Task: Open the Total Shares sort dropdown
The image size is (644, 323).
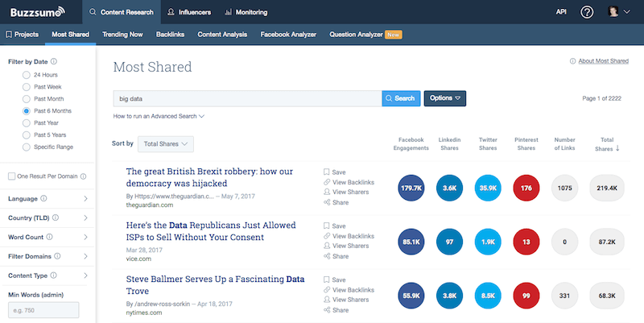Action: tap(164, 144)
